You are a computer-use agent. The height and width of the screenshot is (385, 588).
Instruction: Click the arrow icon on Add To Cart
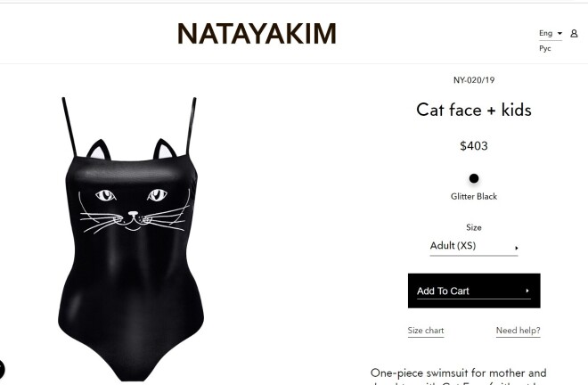pos(527,291)
